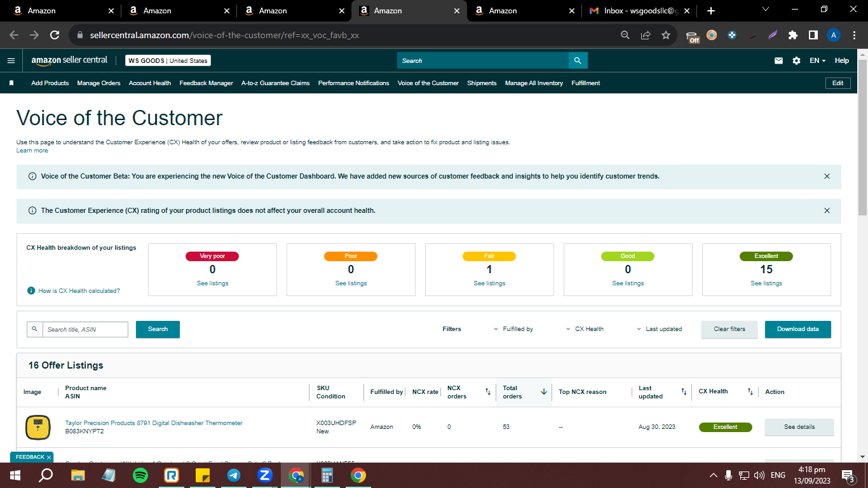The width and height of the screenshot is (868, 488).
Task: Click Edit on the favorites bar
Action: click(838, 83)
